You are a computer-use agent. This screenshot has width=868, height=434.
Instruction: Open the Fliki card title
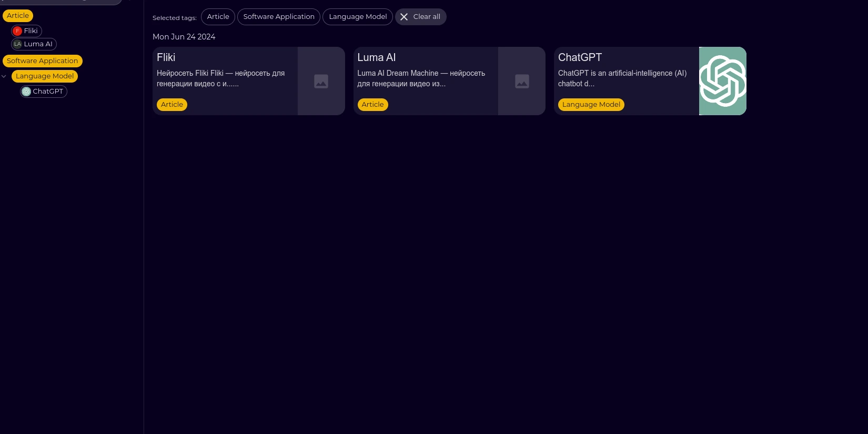tap(166, 57)
